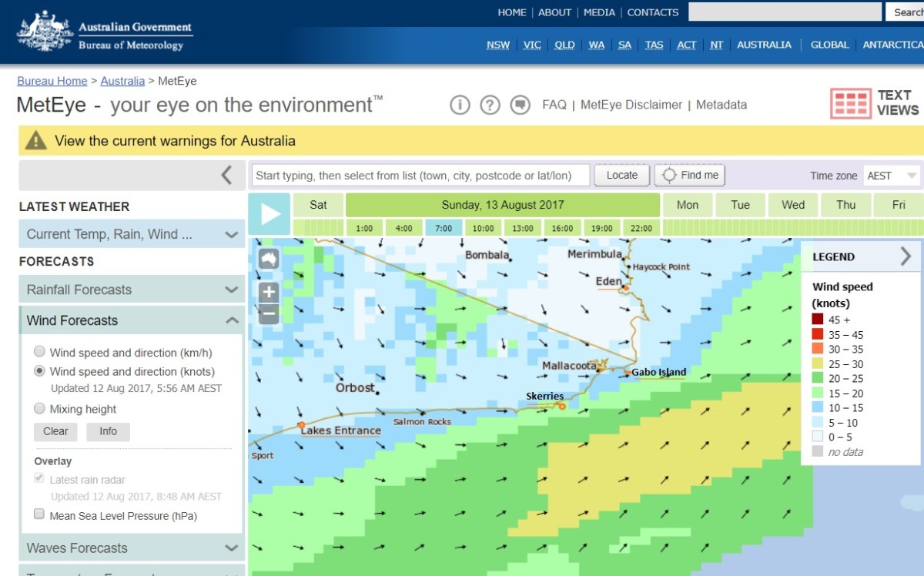Click the warning triangle icon

pos(36,141)
